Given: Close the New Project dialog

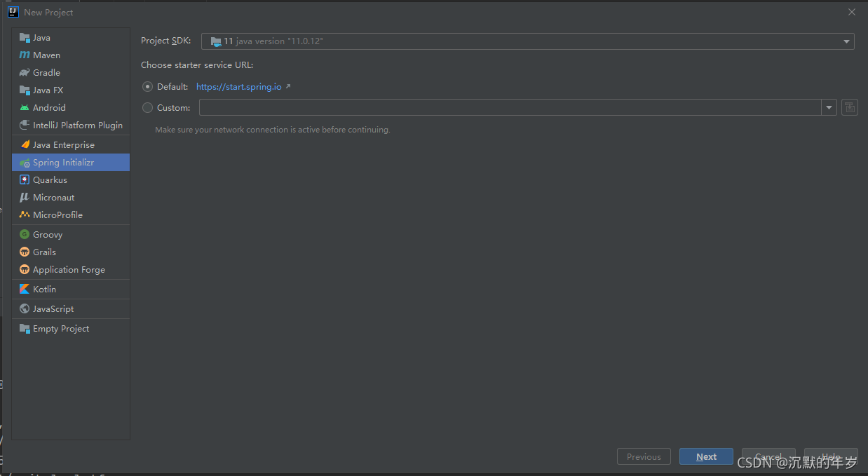Looking at the screenshot, I should 852,12.
